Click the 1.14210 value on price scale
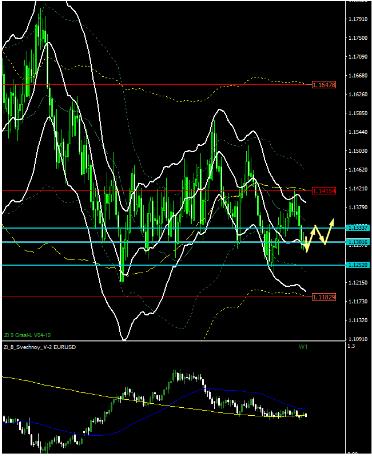Screen dimensions: 372x456 click(x=358, y=189)
